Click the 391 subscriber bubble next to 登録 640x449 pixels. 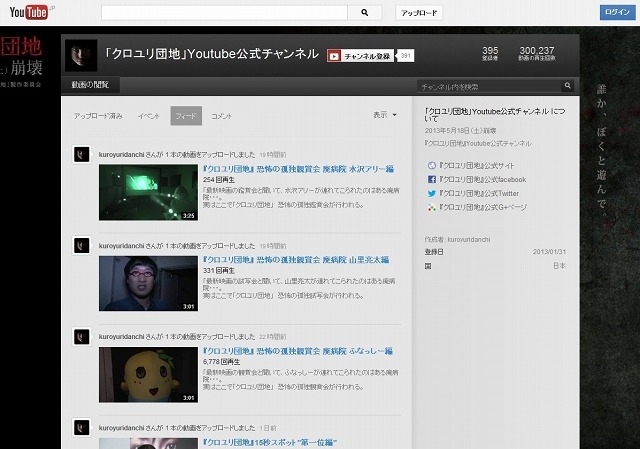pyautogui.click(x=405, y=56)
